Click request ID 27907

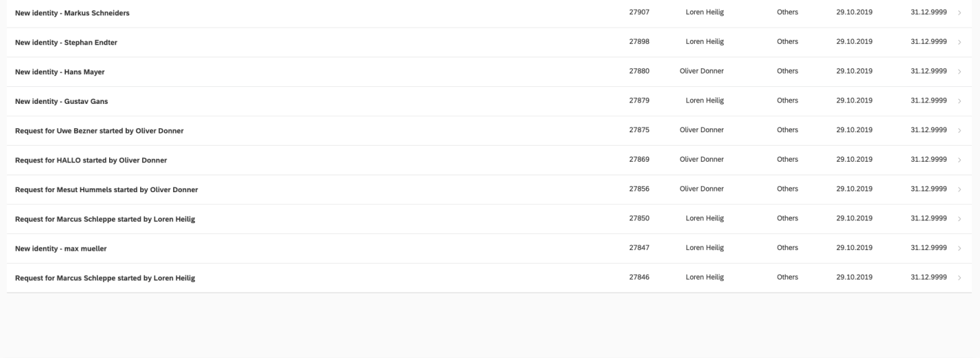point(639,12)
